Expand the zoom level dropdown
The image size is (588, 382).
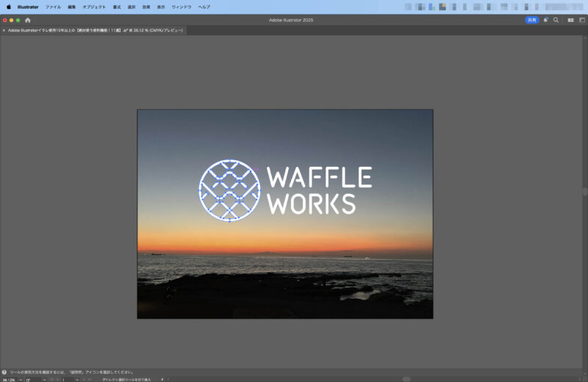[x=20, y=380]
